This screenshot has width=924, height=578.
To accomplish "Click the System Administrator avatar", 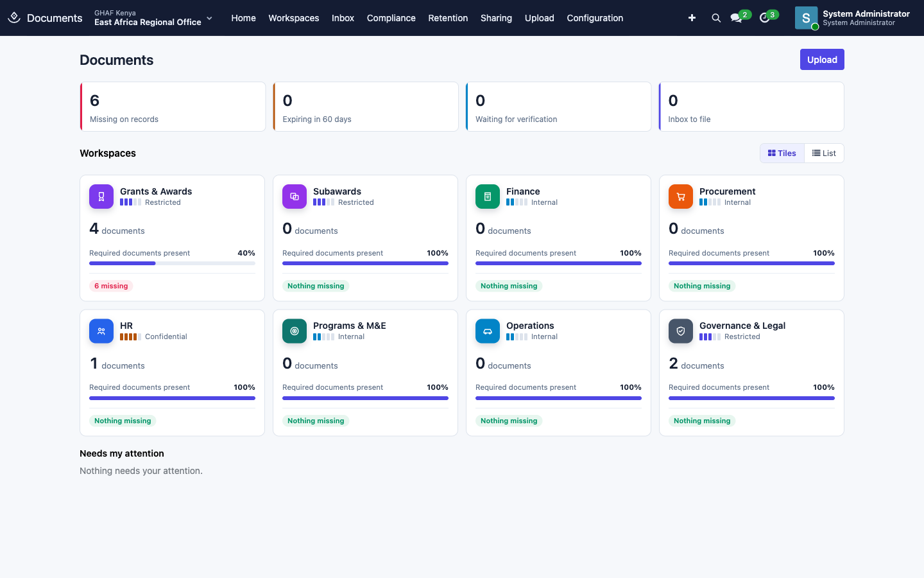I will 806,18.
